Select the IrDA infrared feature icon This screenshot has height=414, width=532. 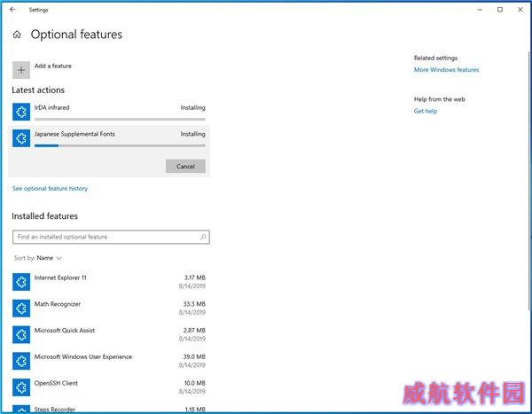pyautogui.click(x=21, y=112)
